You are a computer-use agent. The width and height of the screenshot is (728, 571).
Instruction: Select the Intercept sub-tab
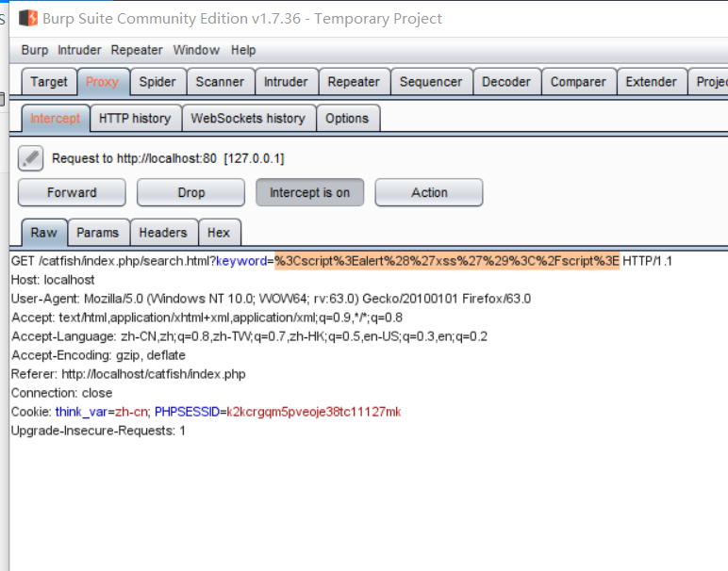pos(56,119)
